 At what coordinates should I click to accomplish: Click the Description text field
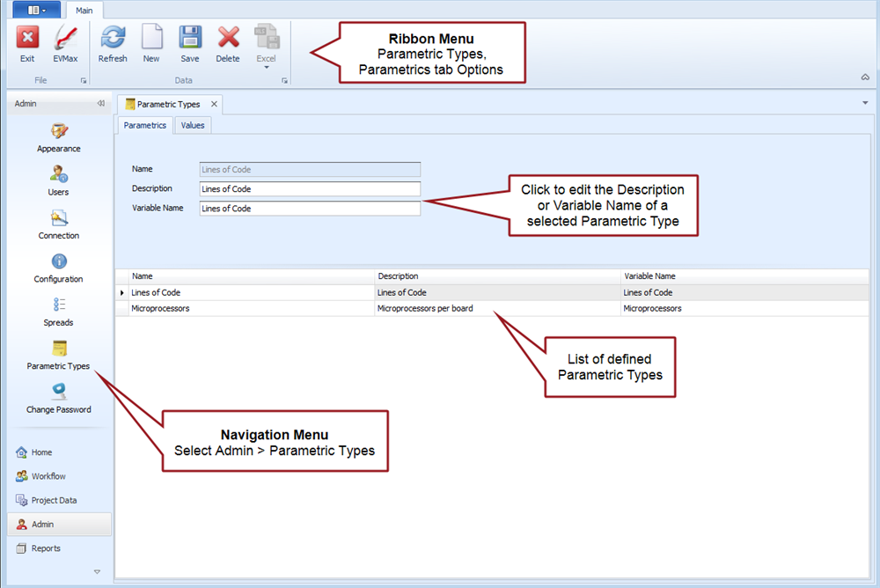pyautogui.click(x=310, y=188)
